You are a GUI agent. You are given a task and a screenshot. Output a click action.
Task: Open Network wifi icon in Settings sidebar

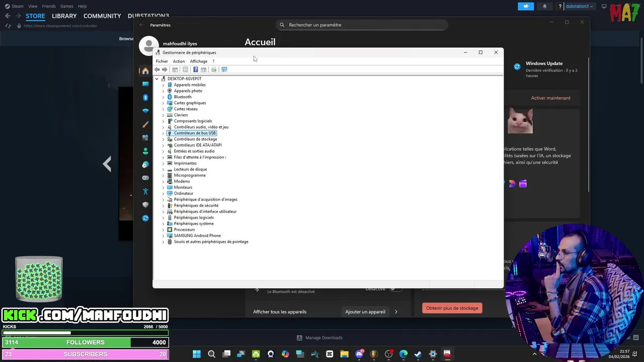tap(145, 111)
